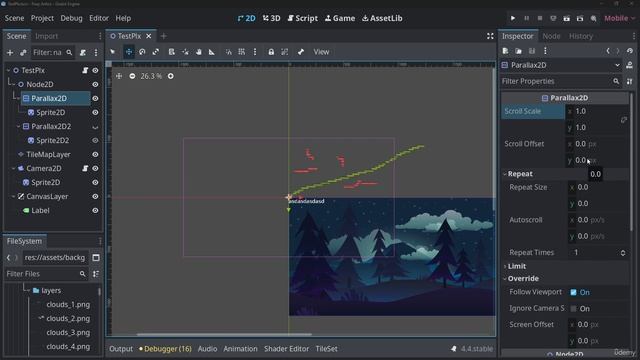
Task: Toggle split mode icon in FileSystem
Action: pos(96,258)
